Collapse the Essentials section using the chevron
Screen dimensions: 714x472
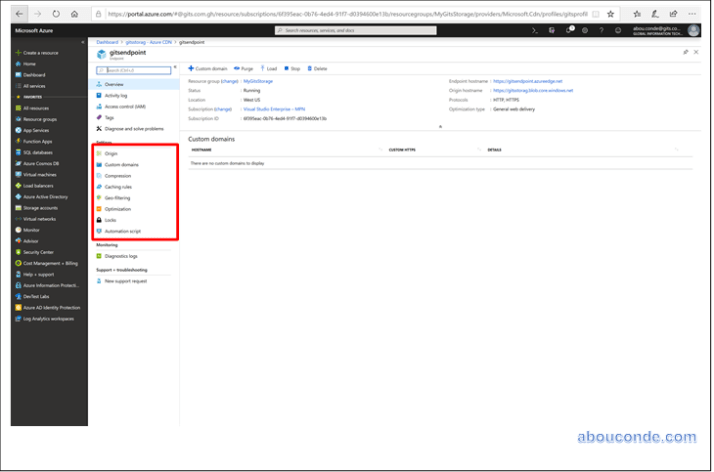440,127
